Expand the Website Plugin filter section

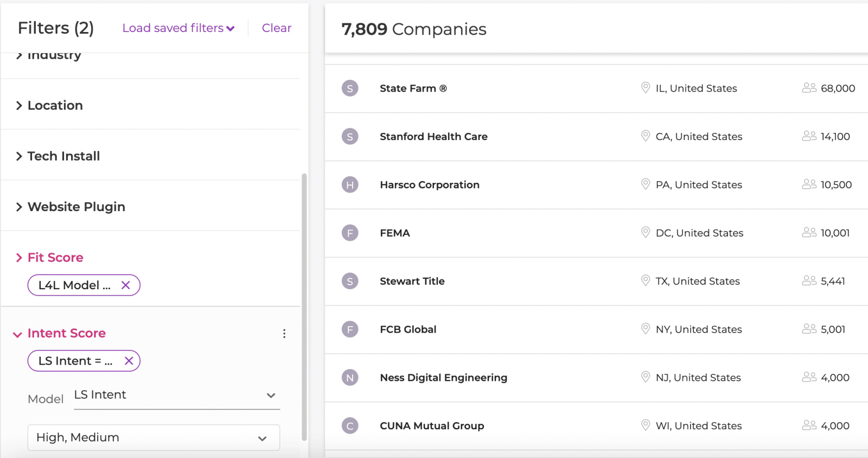(71, 207)
